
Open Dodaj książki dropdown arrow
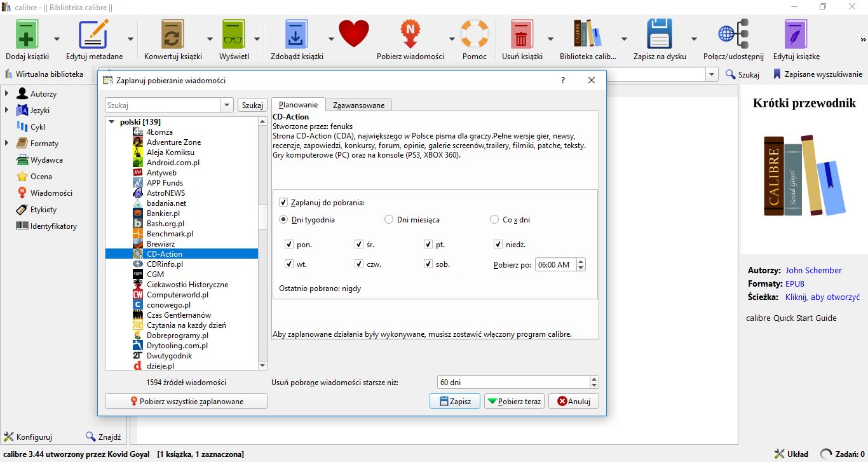click(57, 38)
